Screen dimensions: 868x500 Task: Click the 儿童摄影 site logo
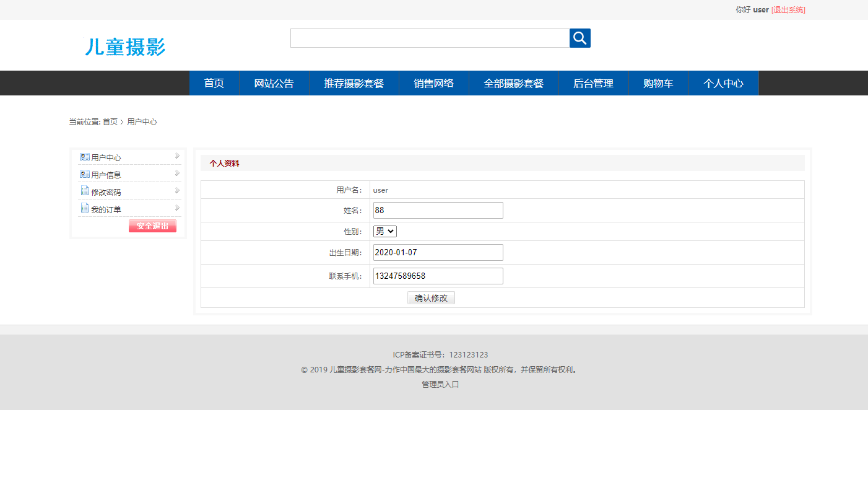coord(124,47)
